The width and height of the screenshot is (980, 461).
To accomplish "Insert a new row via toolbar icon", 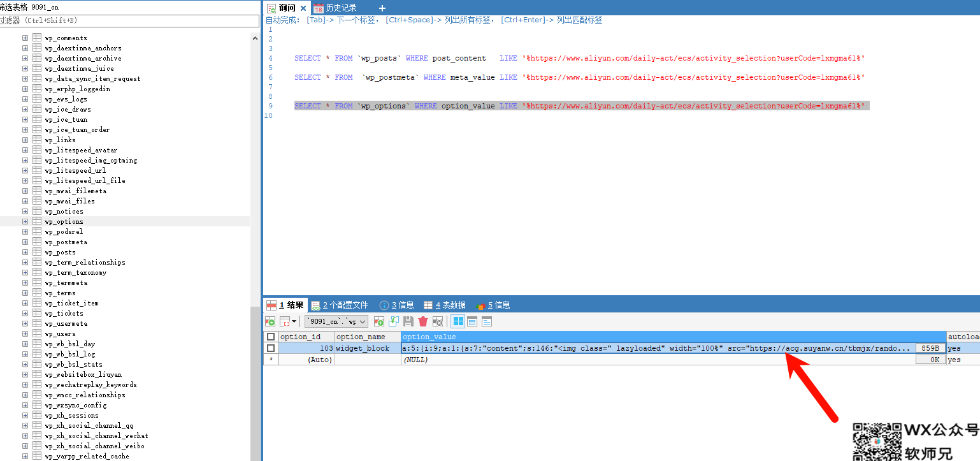I will click(379, 321).
